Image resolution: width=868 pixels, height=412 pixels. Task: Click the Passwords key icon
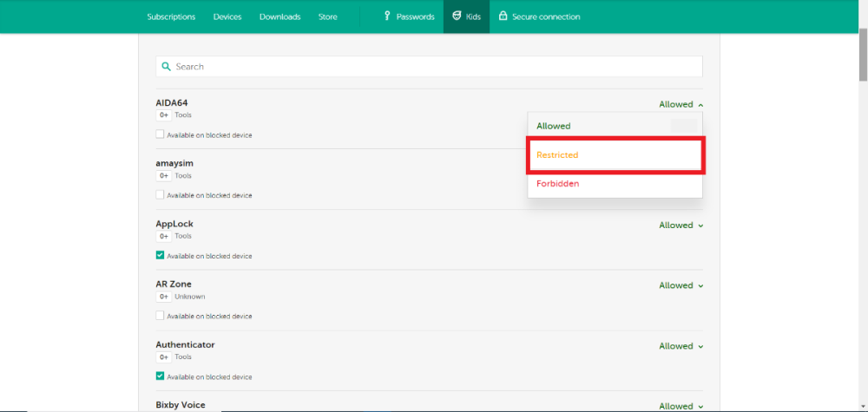point(387,16)
